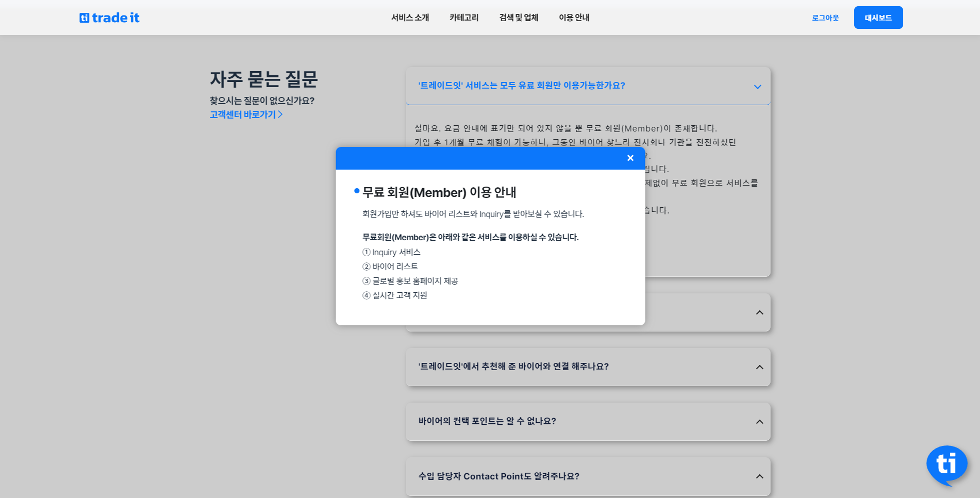This screenshot has width=980, height=498.
Task: Close the 무료 회원 이용 안내 popup
Action: (x=630, y=158)
